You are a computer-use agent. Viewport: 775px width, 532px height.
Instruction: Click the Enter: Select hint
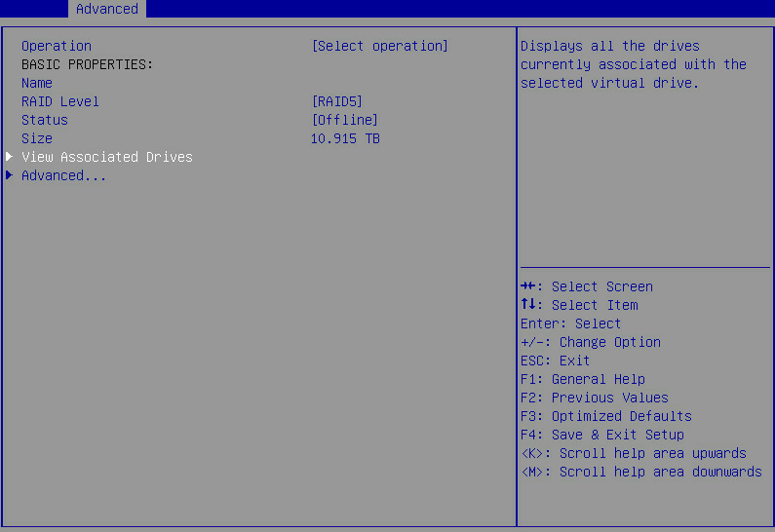click(x=570, y=323)
